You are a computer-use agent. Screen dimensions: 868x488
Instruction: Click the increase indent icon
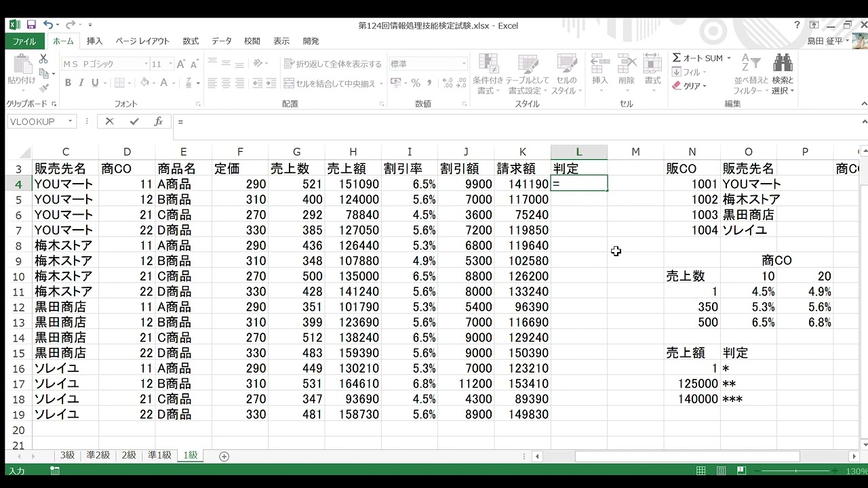[x=271, y=83]
